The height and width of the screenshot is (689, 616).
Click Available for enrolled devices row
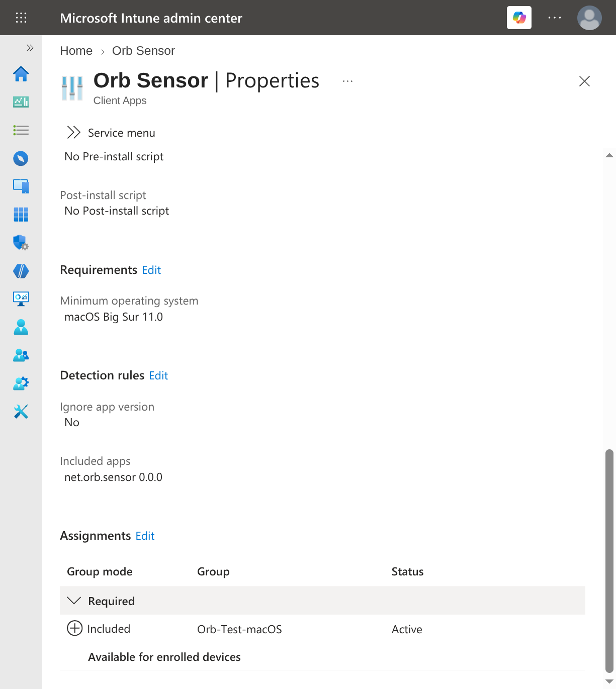click(322, 657)
